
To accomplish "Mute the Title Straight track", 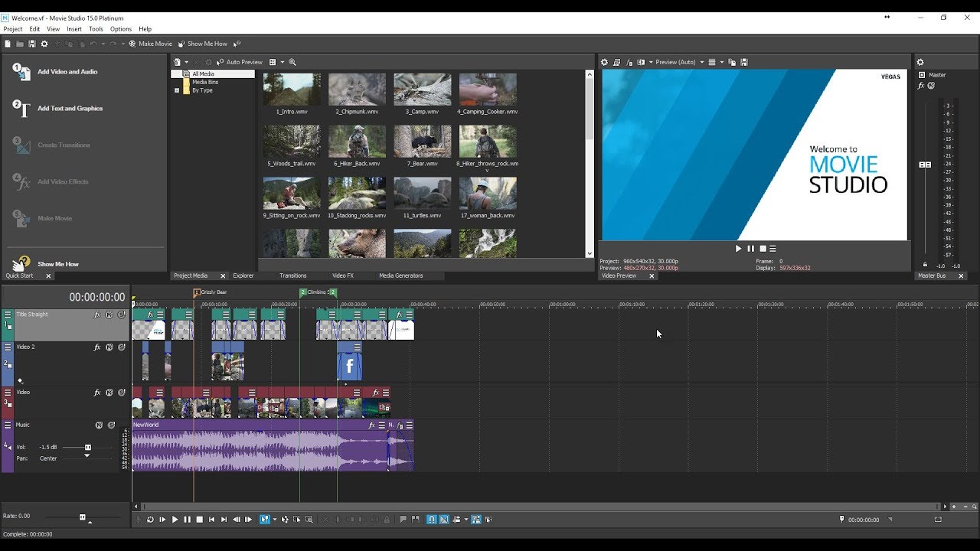I will [109, 315].
